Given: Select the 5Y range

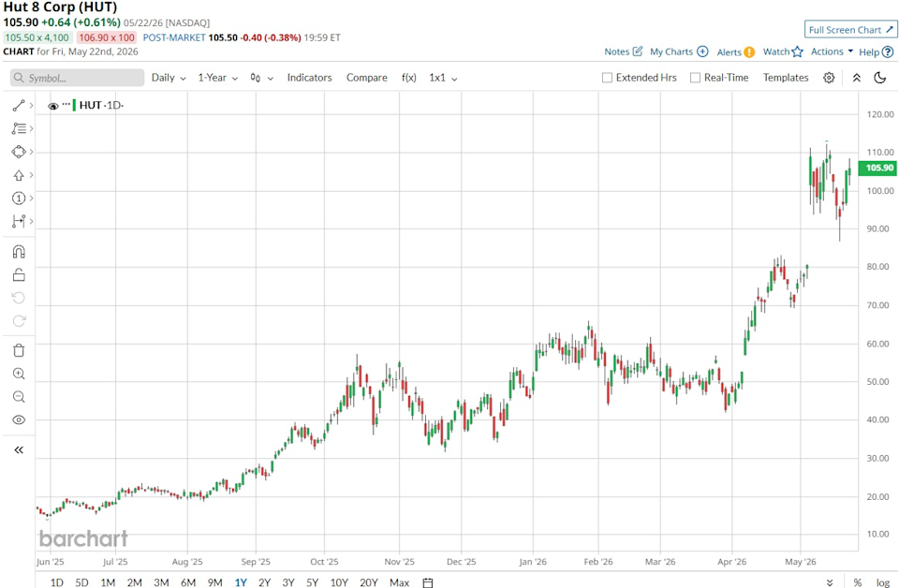Looking at the screenshot, I should coord(312,582).
